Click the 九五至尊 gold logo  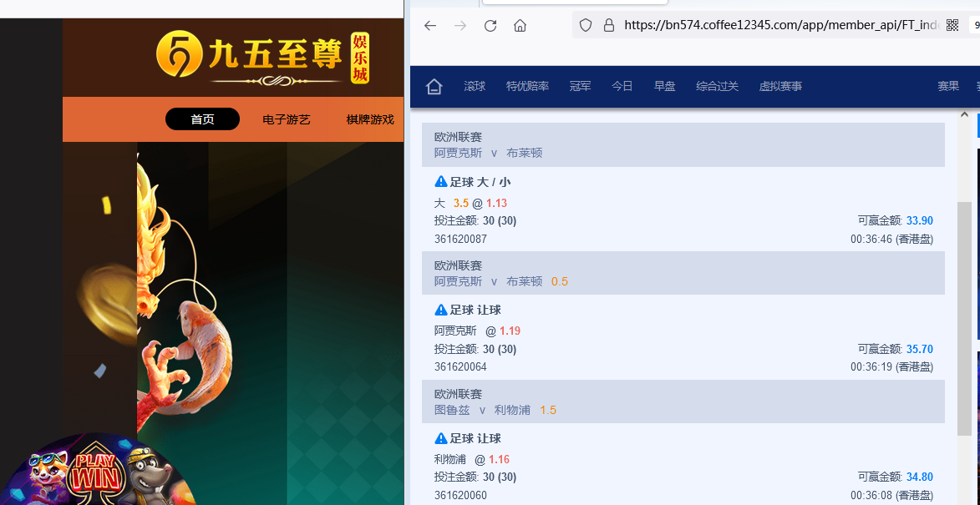point(262,57)
